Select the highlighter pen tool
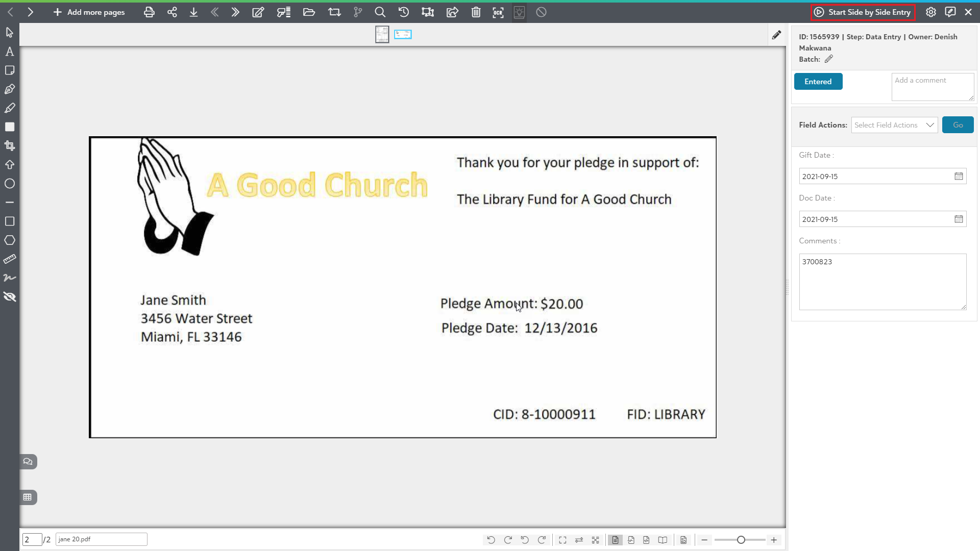 [x=9, y=108]
